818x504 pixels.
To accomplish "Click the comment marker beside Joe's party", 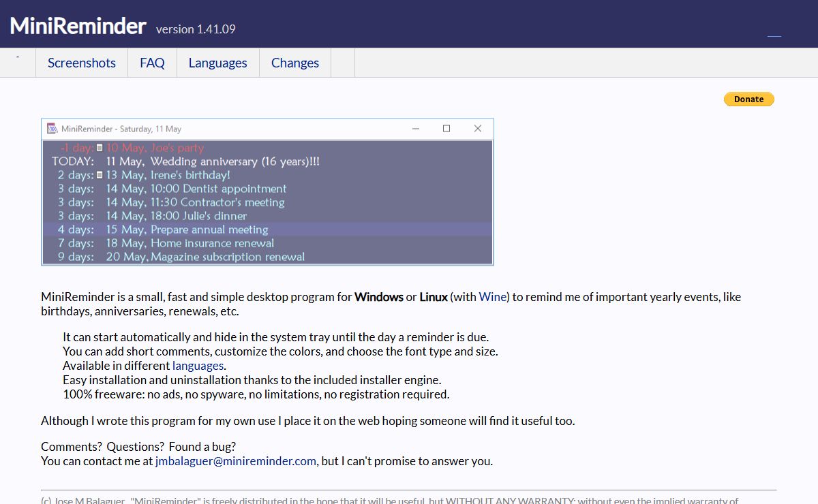I will tap(100, 148).
